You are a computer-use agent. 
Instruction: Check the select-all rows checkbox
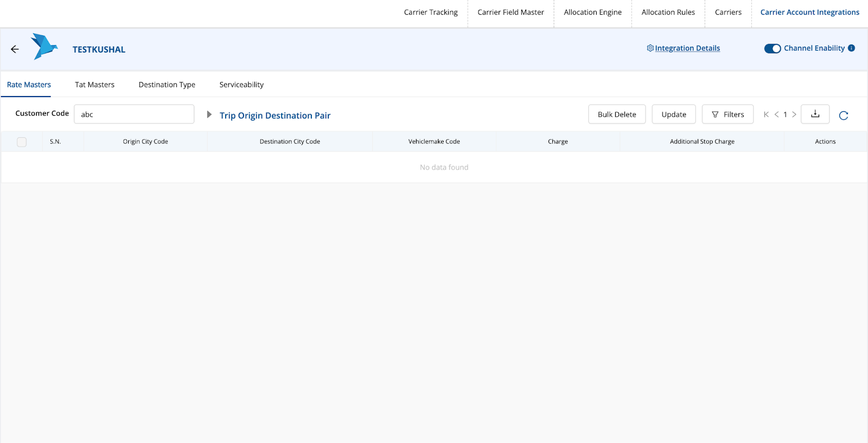22,142
